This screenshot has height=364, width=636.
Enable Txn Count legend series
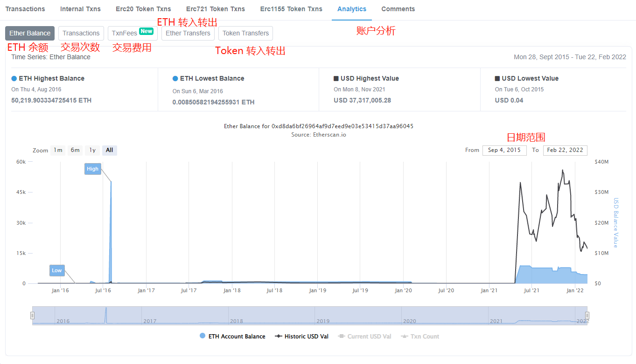pyautogui.click(x=420, y=336)
